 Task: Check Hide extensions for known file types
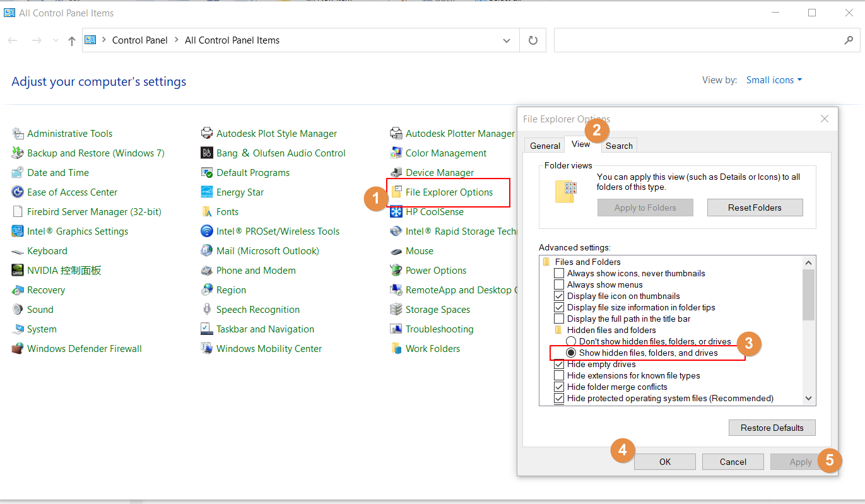point(559,376)
